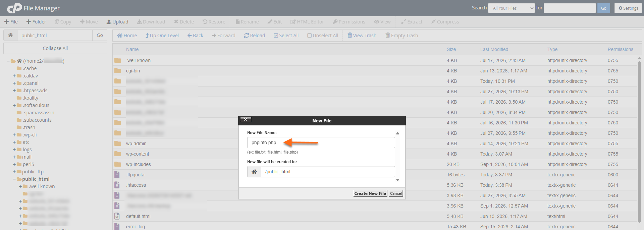Navigate Back in file list
Image resolution: width=644 pixels, height=230 pixels.
tap(195, 36)
